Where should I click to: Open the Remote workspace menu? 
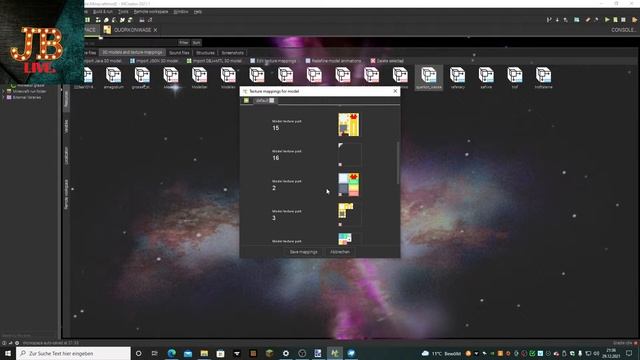[x=151, y=12]
